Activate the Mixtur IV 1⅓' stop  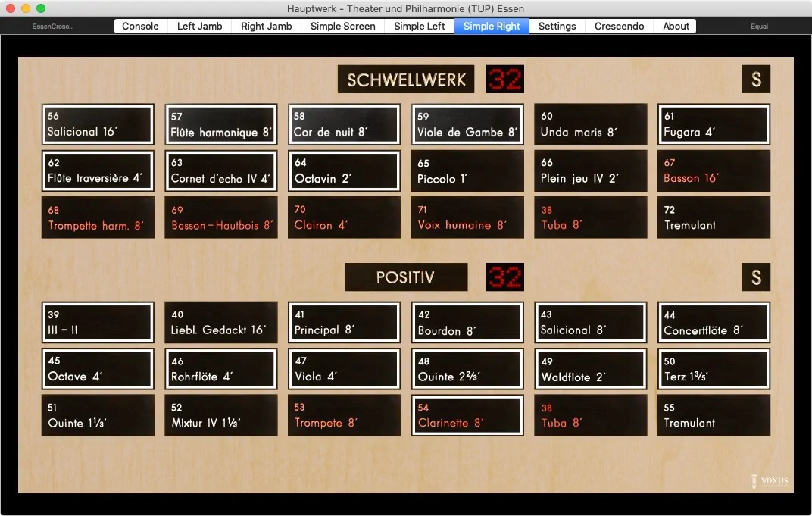tap(221, 415)
